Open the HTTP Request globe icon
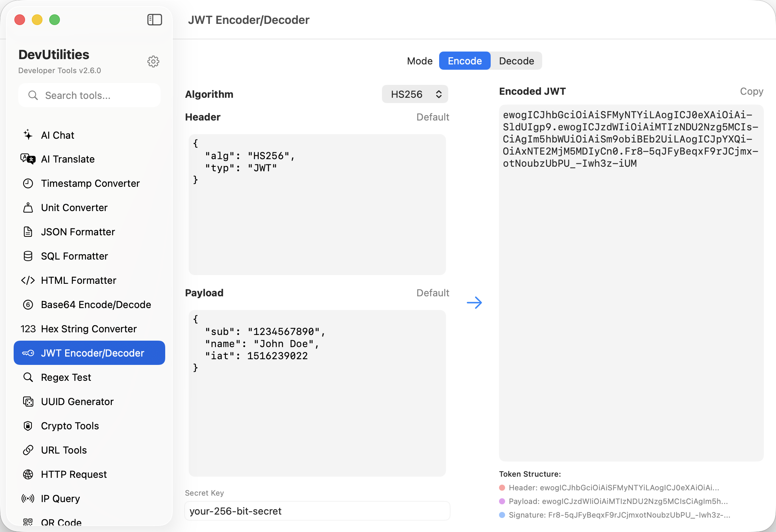 28,474
